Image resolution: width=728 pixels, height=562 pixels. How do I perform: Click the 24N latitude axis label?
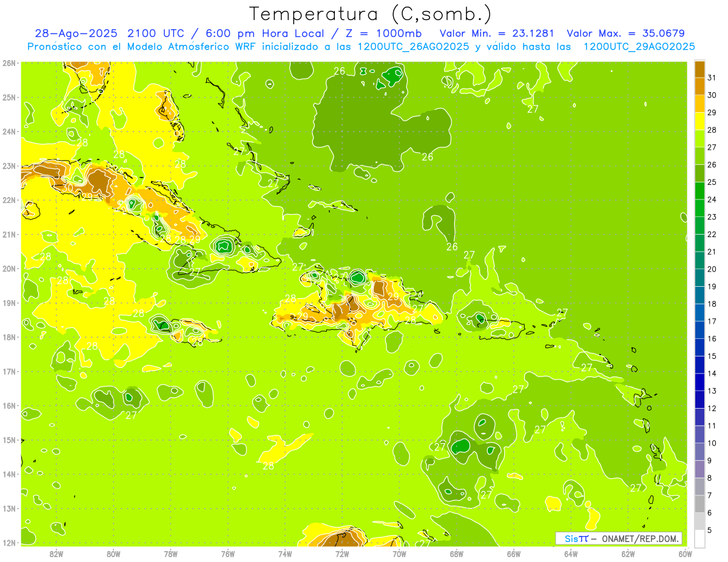click(9, 132)
